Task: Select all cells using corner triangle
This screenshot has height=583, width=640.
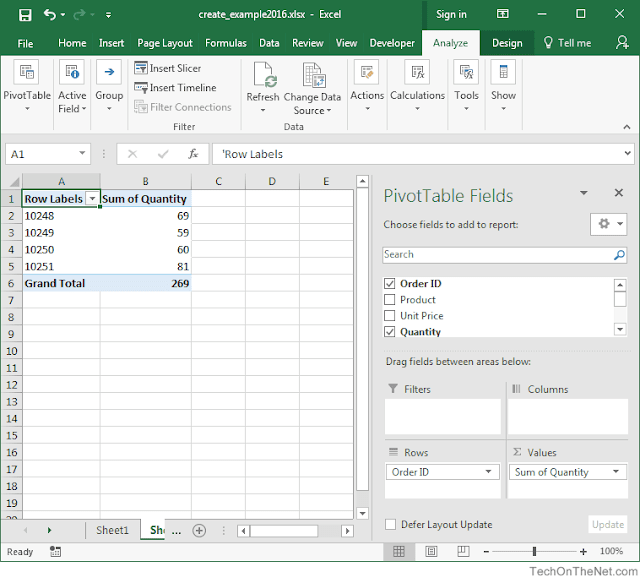Action: [x=14, y=182]
